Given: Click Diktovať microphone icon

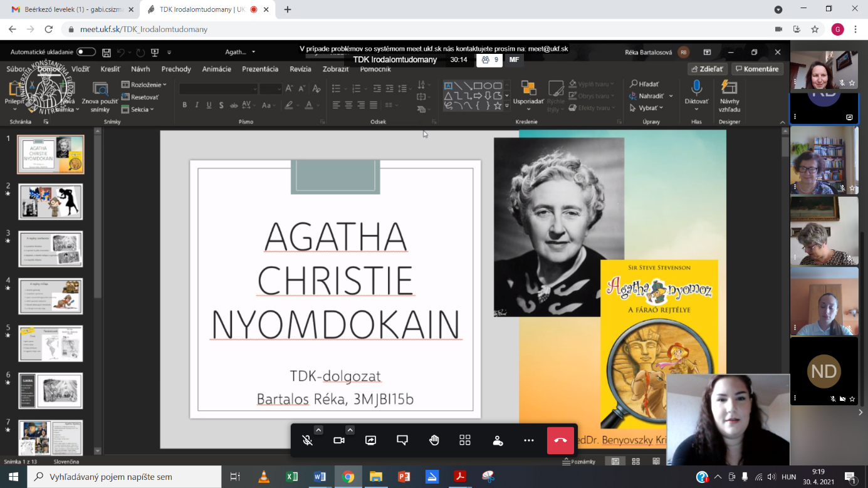Looking at the screenshot, I should click(x=696, y=88).
